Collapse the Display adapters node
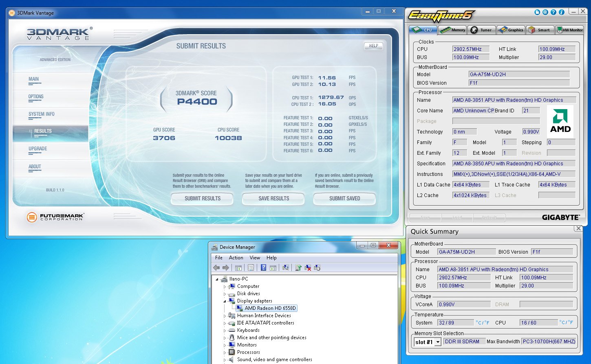The height and width of the screenshot is (364, 591). pyautogui.click(x=225, y=301)
